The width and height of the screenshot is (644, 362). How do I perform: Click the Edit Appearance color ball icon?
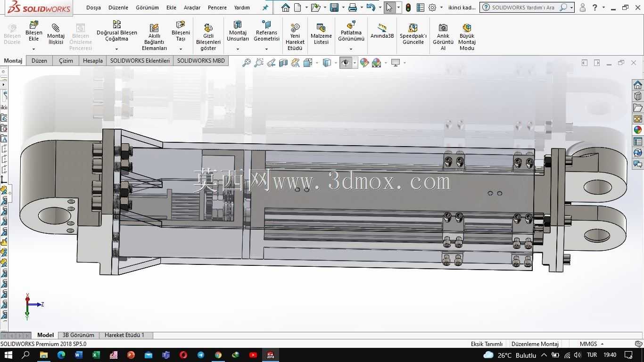click(x=364, y=63)
